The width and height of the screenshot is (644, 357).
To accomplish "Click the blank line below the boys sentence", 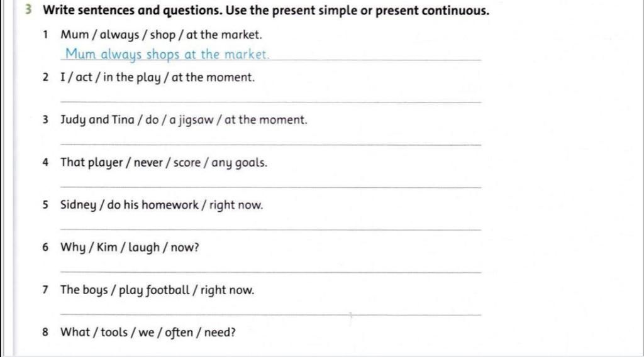I will (270, 314).
